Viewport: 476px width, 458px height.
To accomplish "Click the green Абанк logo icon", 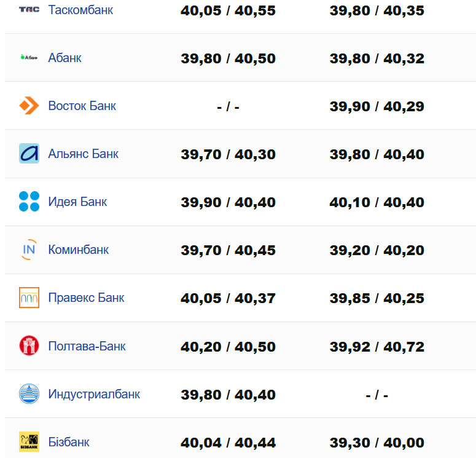I will [29, 58].
